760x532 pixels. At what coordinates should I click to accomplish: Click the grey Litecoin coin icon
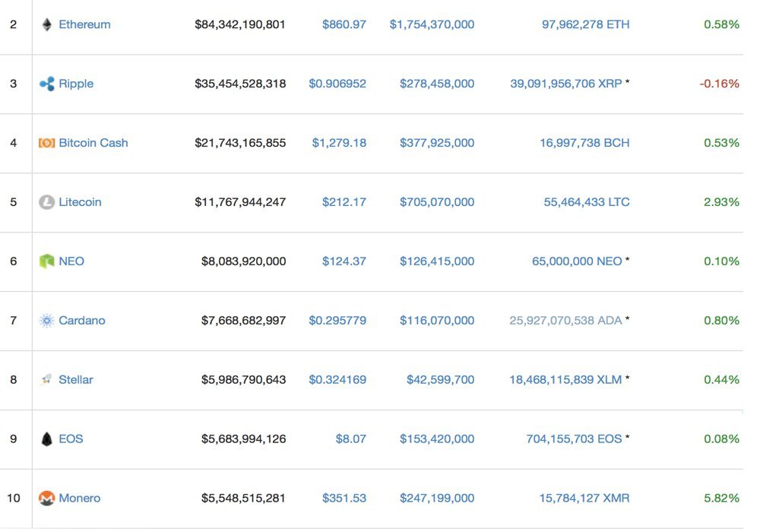point(46,202)
